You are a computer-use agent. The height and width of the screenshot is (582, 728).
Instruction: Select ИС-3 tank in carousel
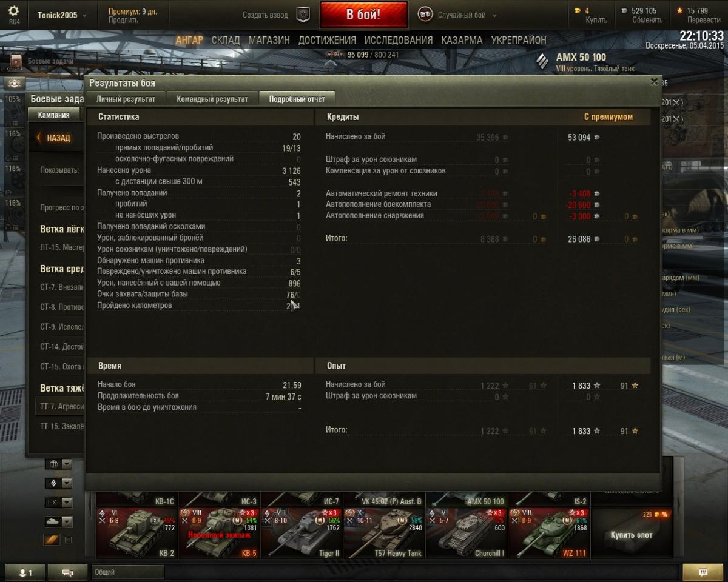pyautogui.click(x=218, y=498)
